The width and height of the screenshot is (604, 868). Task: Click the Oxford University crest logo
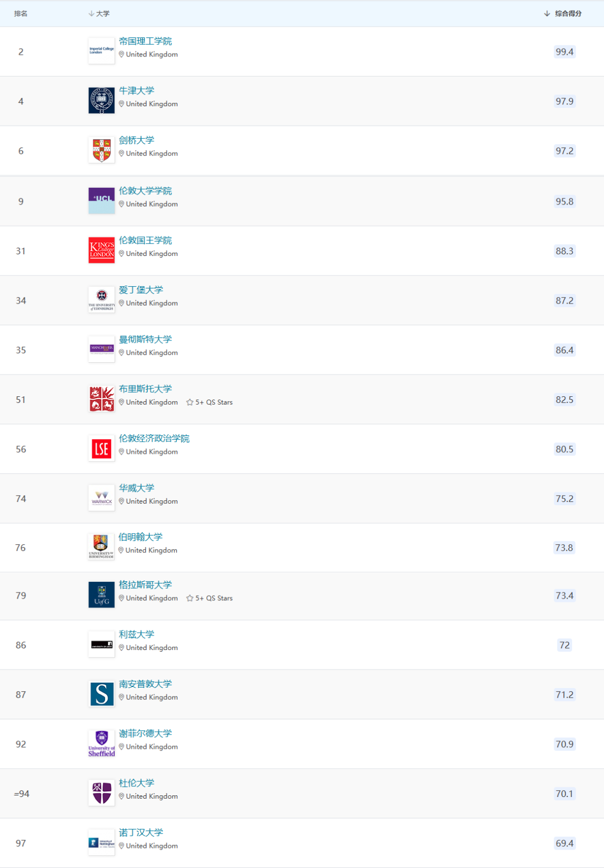click(x=101, y=101)
